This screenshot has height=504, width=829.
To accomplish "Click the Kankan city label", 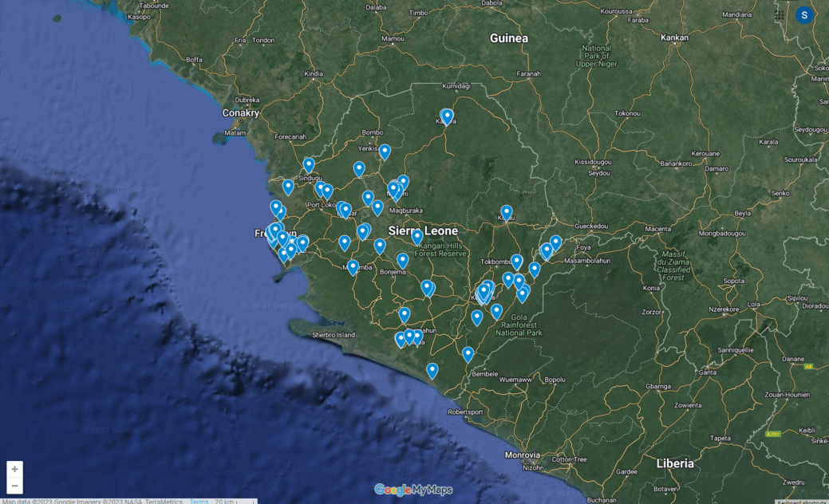I will [675, 37].
